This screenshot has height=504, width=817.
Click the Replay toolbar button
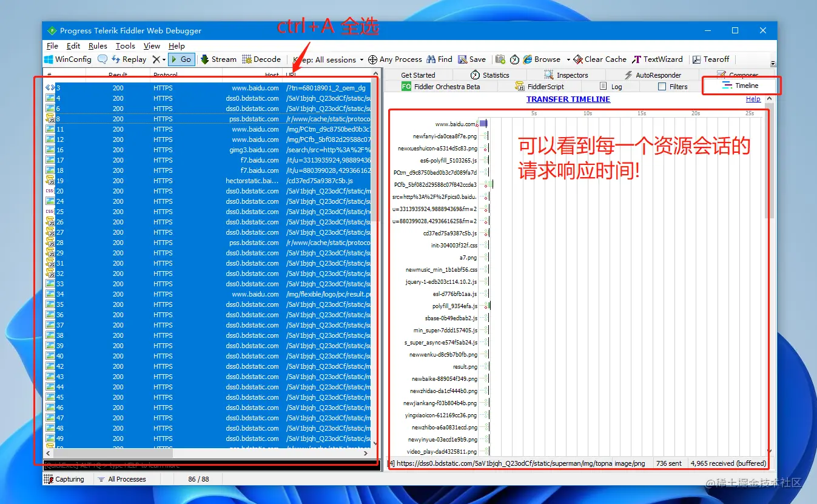pyautogui.click(x=129, y=59)
